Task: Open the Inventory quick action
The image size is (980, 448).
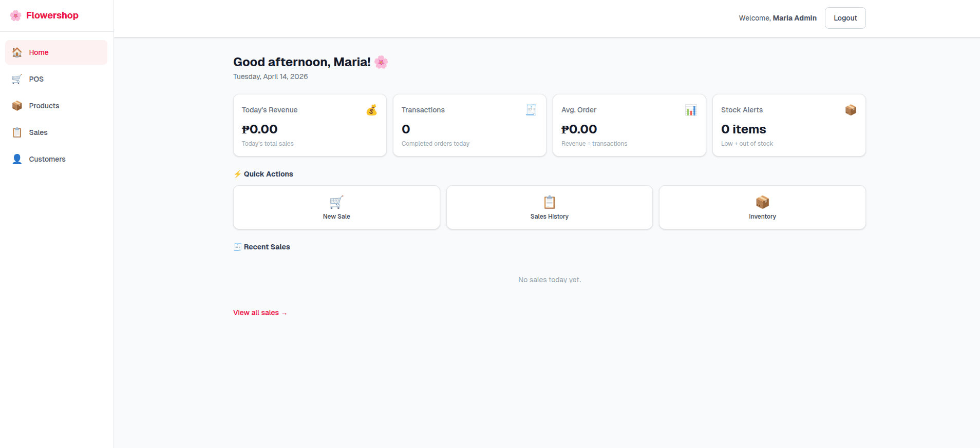Action: pos(762,207)
